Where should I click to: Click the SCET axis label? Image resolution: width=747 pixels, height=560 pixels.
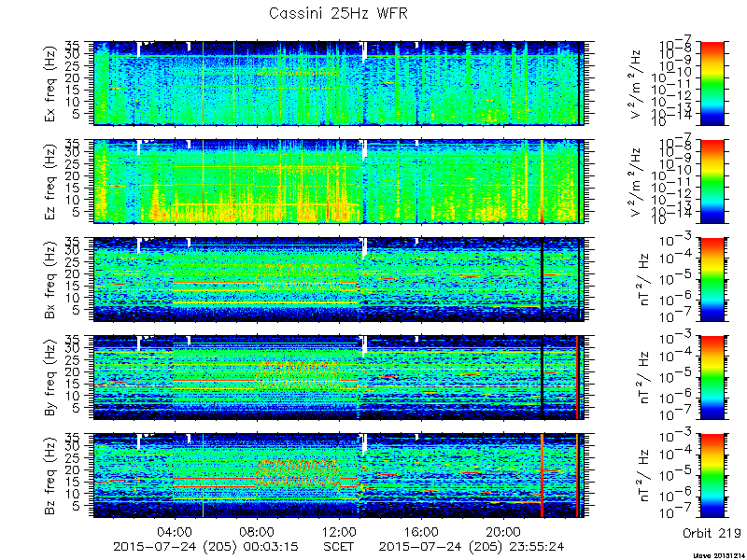coord(339,546)
